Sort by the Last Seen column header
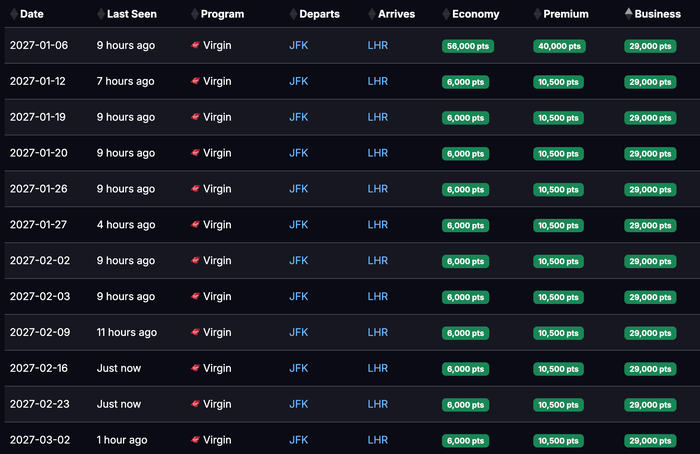The width and height of the screenshot is (700, 454). pyautogui.click(x=127, y=14)
